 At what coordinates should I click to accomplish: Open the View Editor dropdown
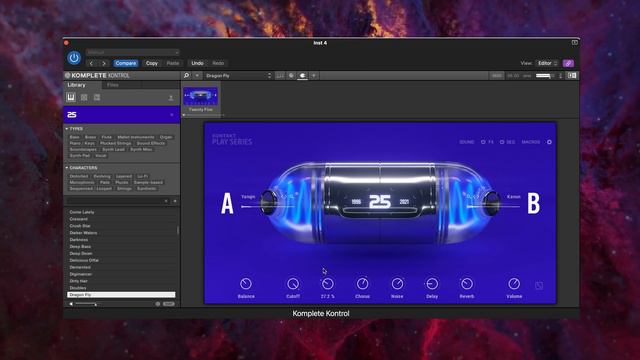point(547,63)
